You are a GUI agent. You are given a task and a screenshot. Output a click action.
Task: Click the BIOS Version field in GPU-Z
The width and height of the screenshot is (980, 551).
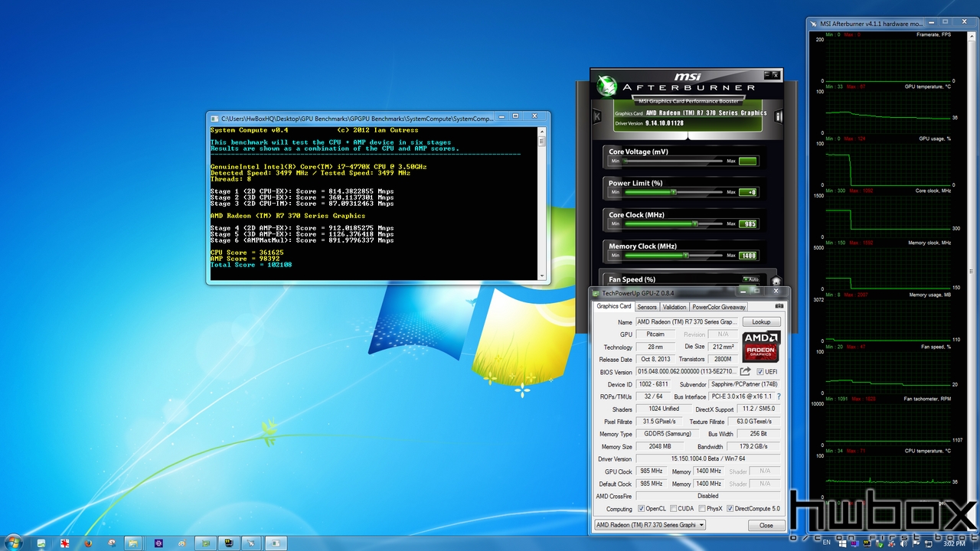coord(686,372)
